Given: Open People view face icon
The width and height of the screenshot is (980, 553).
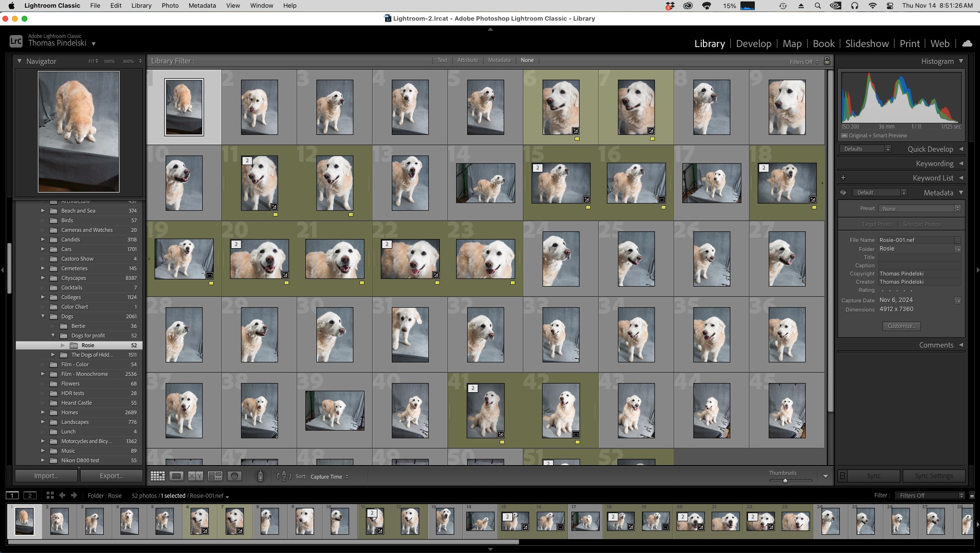Looking at the screenshot, I should pos(234,476).
